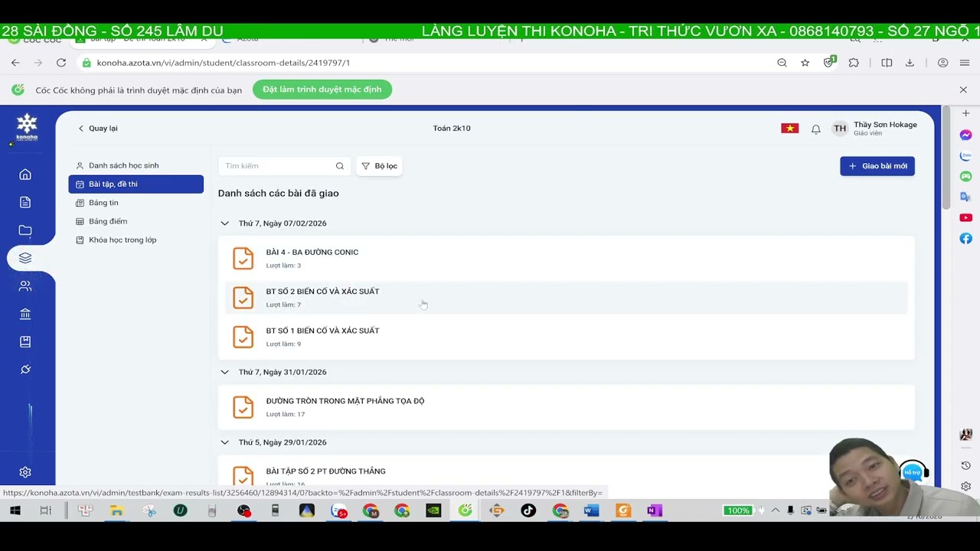Open BÀI 4 - BA ĐƯỜNG CONIC assignment

[567, 258]
